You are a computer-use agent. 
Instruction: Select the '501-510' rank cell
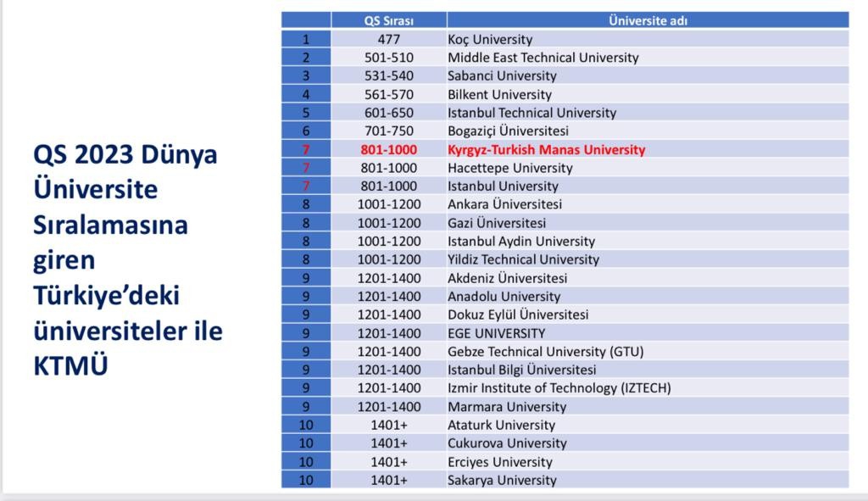(x=388, y=58)
